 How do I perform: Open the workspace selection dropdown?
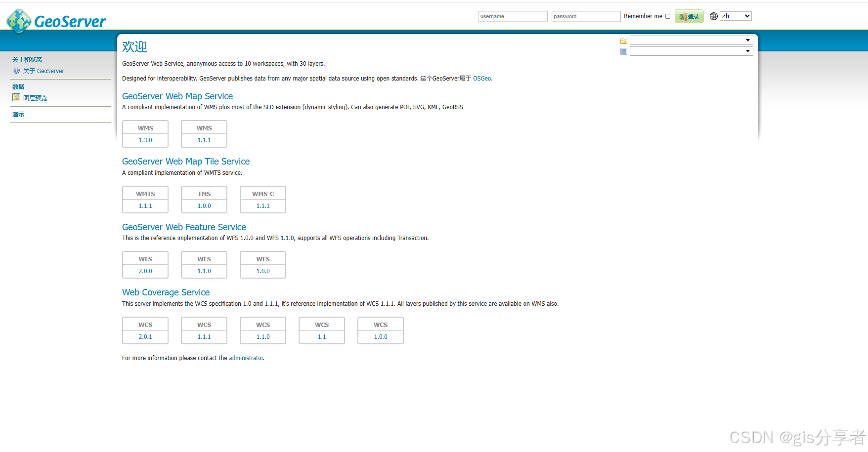(691, 41)
